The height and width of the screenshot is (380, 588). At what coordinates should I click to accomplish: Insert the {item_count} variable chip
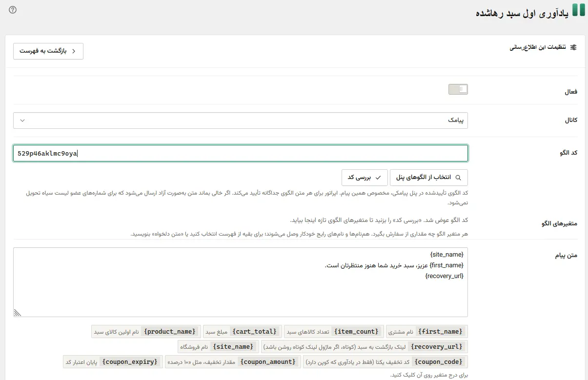point(334,332)
